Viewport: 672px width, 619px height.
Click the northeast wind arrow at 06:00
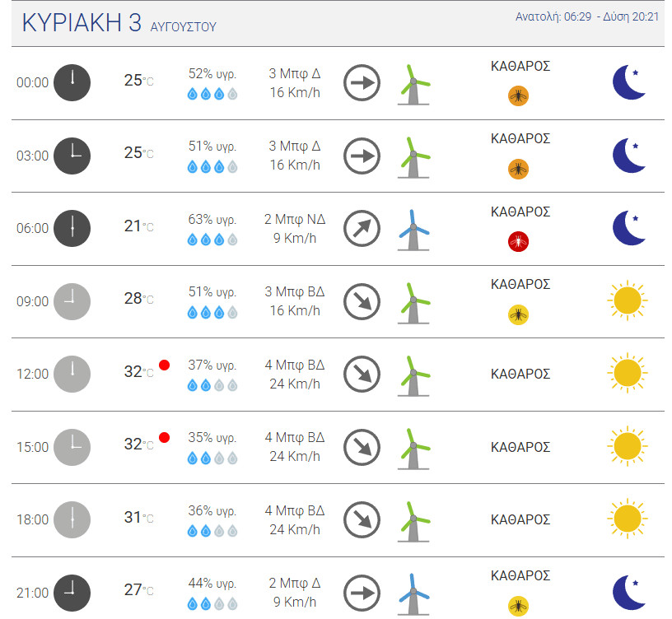[362, 228]
